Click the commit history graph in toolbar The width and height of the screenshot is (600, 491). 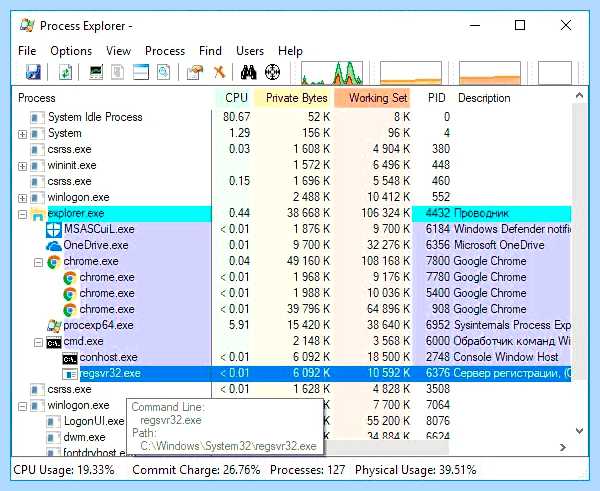[x=411, y=72]
